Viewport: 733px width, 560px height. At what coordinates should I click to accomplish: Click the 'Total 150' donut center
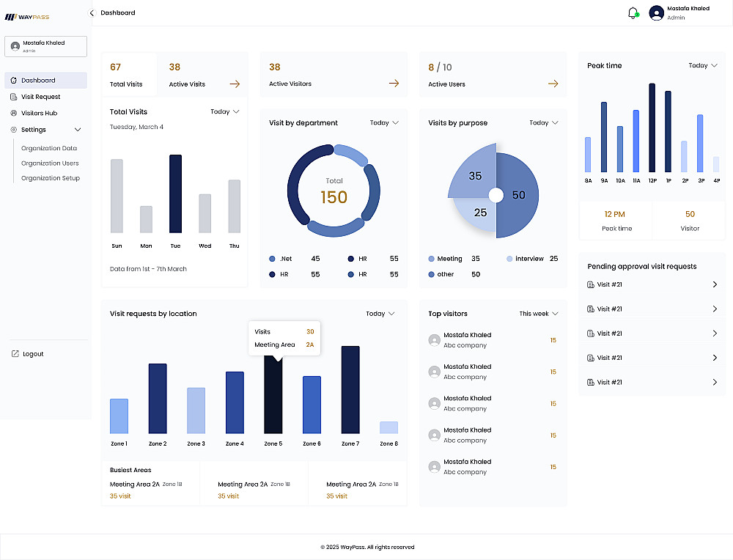[x=334, y=191]
